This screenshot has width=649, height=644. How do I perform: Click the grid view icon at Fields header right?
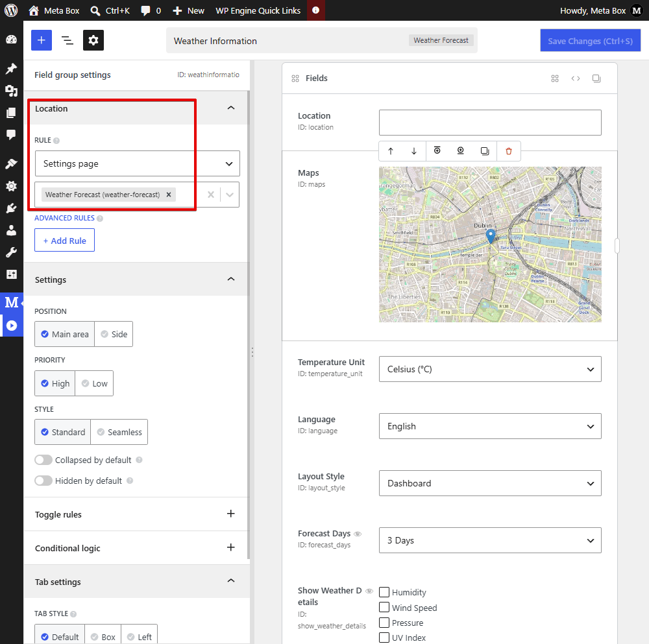pos(555,78)
